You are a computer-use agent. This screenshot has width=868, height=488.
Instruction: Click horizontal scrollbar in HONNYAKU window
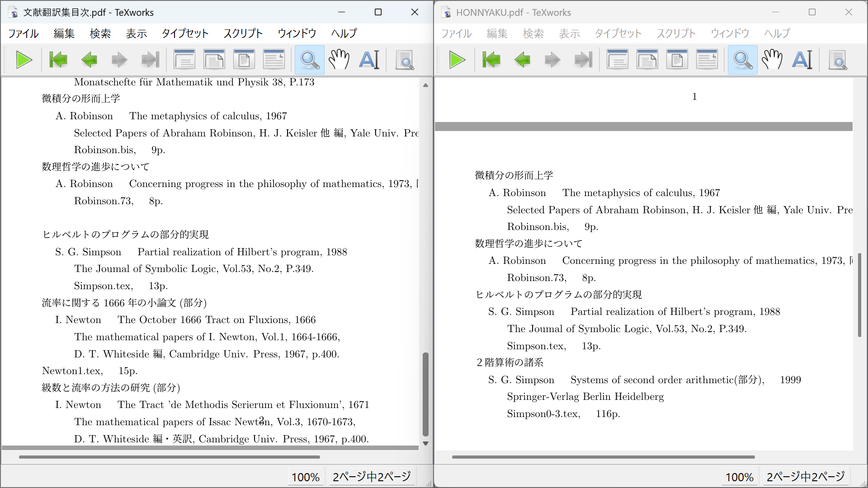pyautogui.click(x=604, y=457)
